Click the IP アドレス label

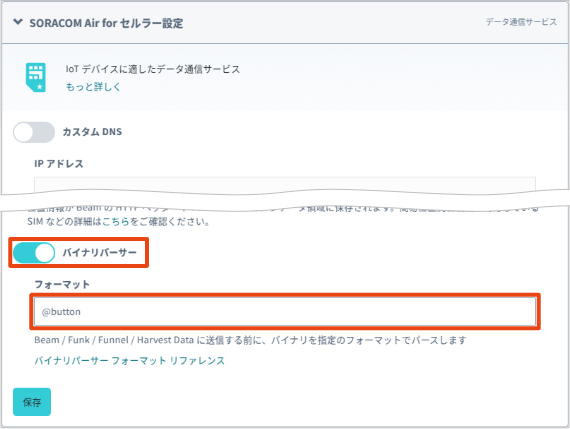(x=59, y=164)
